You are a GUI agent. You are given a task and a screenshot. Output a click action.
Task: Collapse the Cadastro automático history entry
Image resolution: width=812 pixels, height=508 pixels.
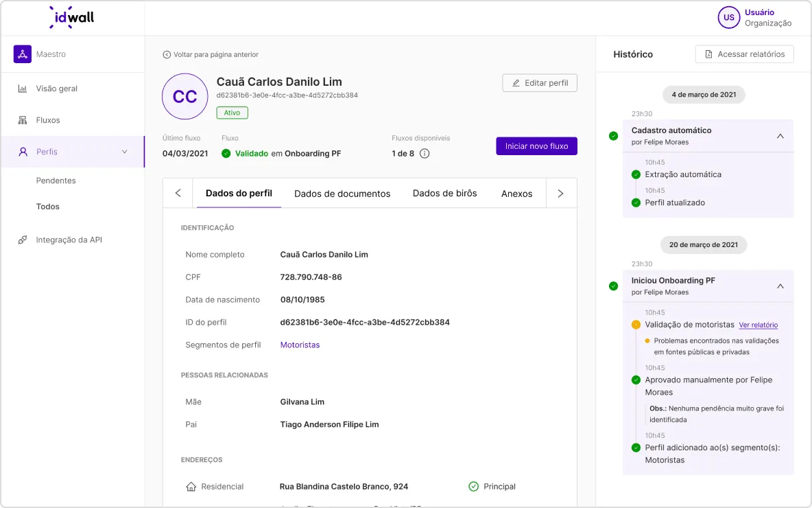click(x=780, y=136)
